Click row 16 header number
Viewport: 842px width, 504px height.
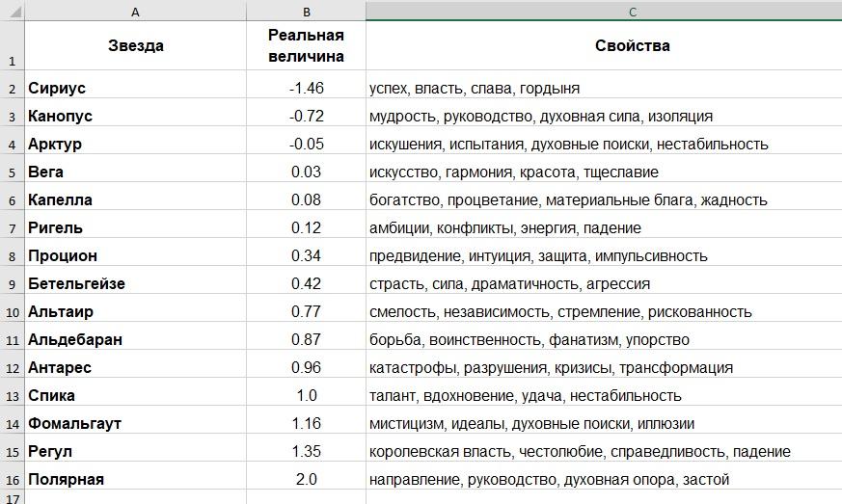pos(12,480)
